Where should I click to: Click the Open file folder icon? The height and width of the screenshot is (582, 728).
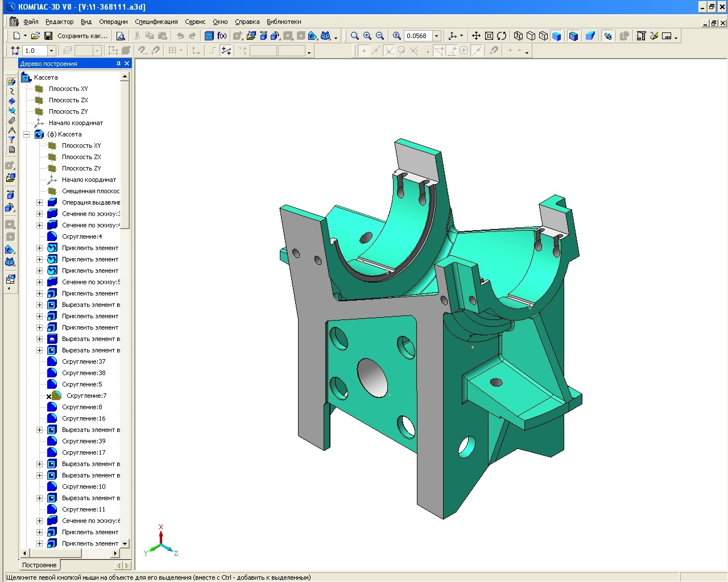tap(35, 36)
